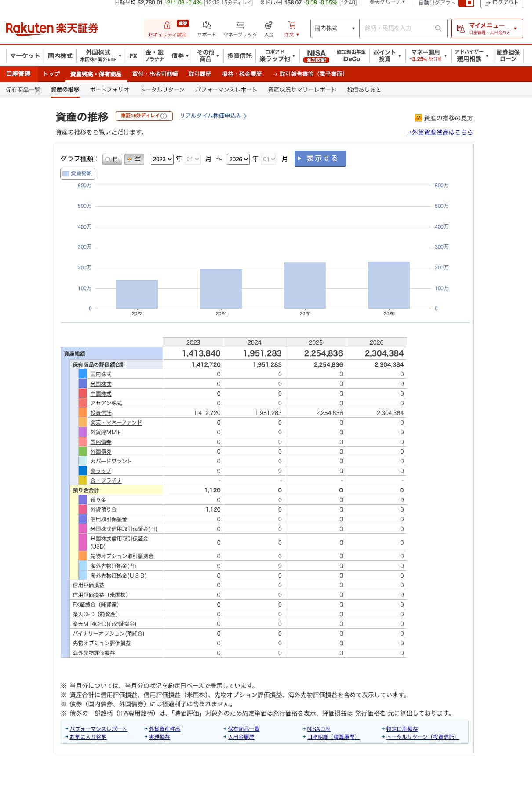The width and height of the screenshot is (532, 786).
Task: Open Money Bridge bank transfer icon
Action: (x=240, y=25)
